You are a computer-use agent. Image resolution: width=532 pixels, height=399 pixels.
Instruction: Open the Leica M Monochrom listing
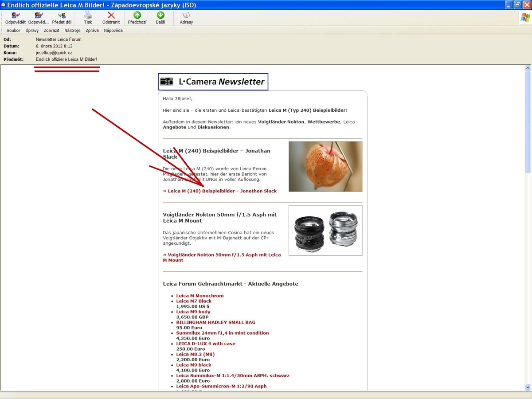[200, 296]
